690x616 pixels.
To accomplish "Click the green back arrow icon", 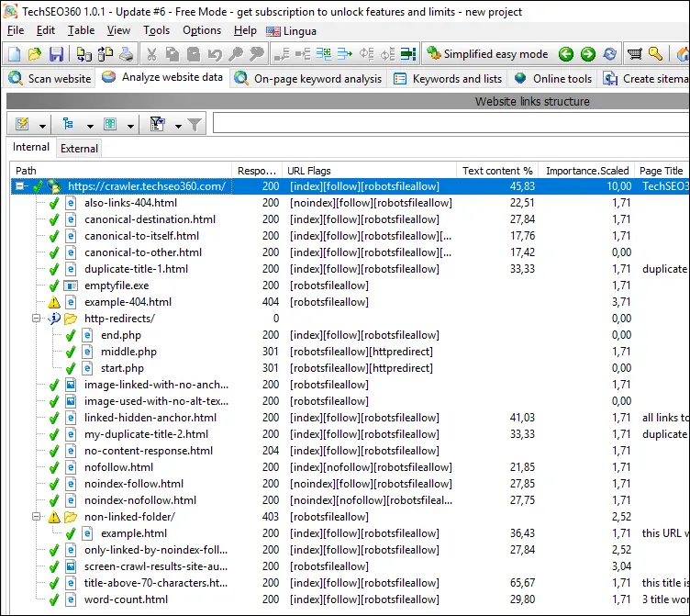I will (x=566, y=54).
